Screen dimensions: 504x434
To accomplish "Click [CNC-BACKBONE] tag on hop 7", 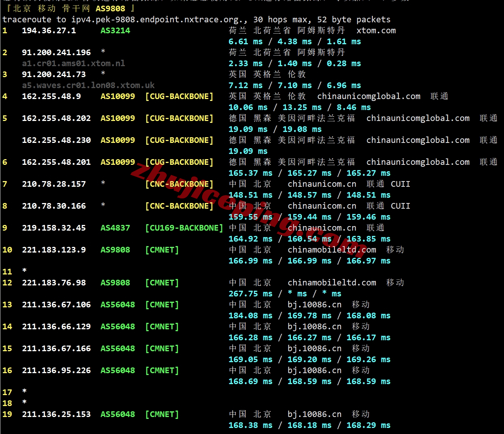I will (x=179, y=184).
